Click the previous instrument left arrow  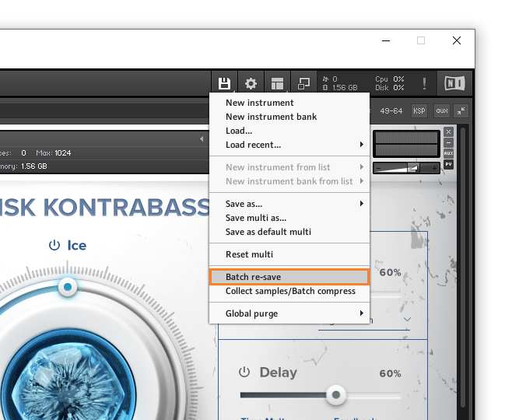click(202, 138)
